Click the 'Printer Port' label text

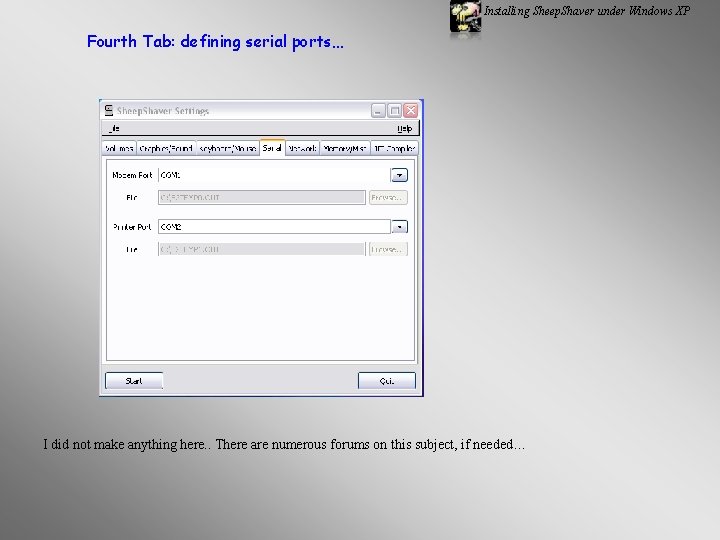132,227
